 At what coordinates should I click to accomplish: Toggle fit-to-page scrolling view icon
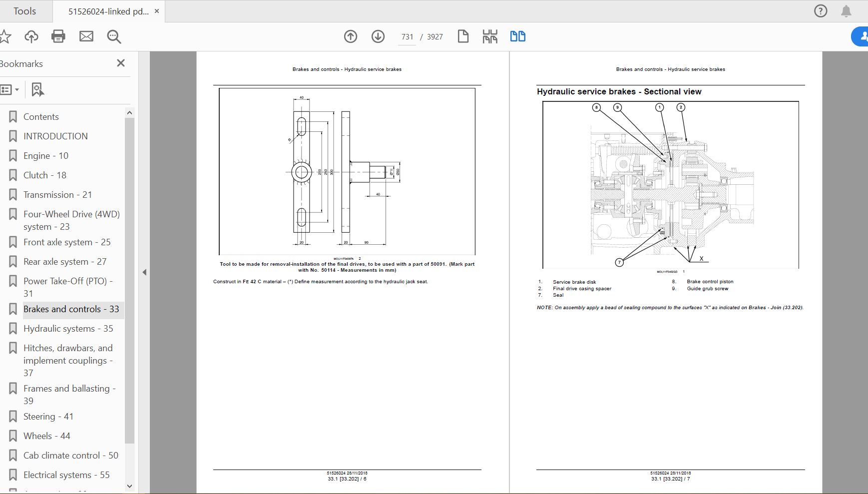pos(490,36)
